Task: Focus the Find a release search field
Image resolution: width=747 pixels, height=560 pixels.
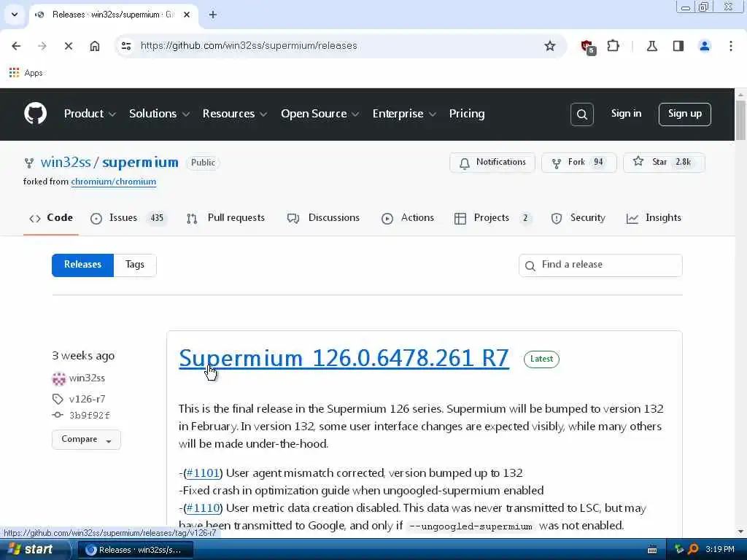Action: 600,265
